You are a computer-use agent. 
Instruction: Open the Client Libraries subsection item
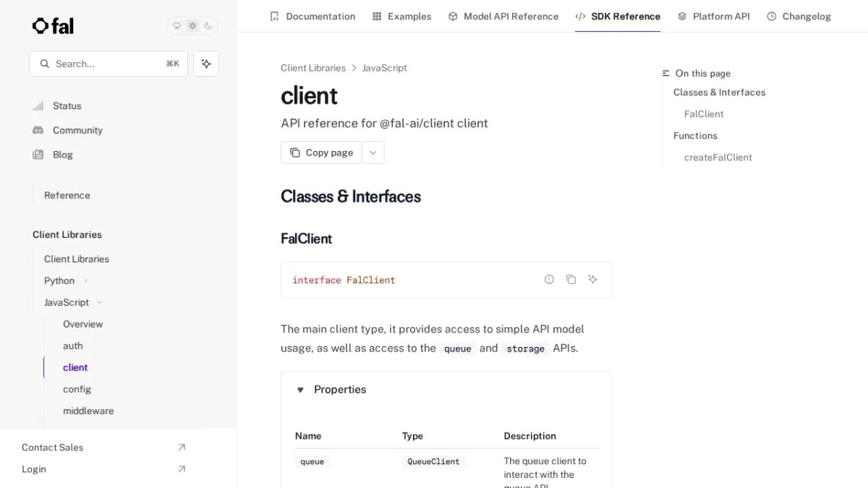click(x=77, y=259)
